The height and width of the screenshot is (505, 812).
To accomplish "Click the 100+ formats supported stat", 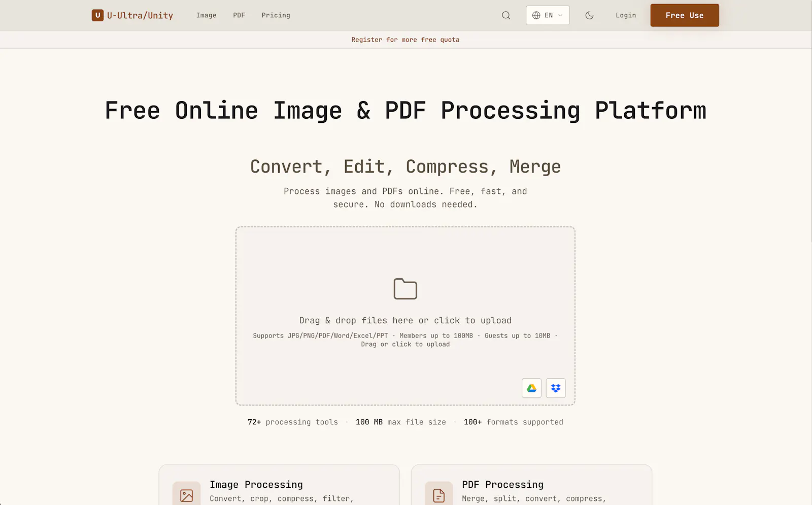I will click(514, 422).
